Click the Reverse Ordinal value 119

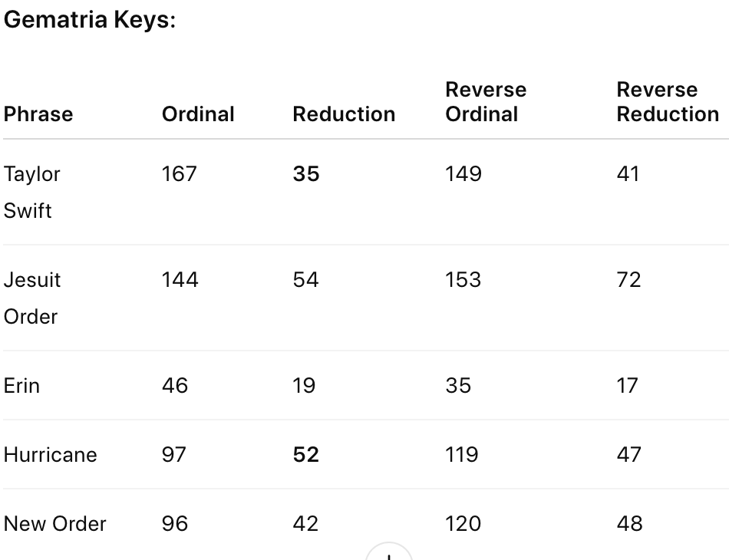(x=462, y=455)
